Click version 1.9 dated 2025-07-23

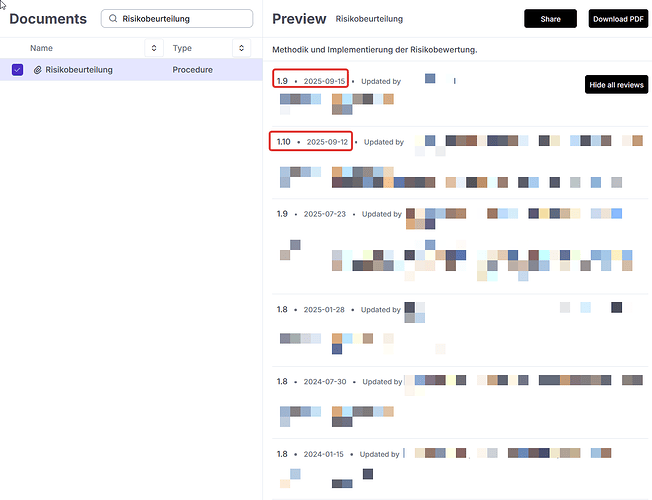(311, 214)
